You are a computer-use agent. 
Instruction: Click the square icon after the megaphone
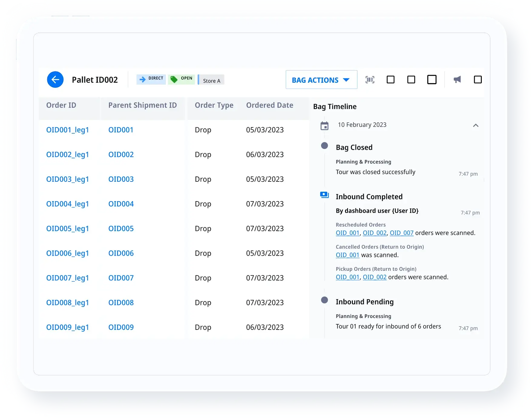pos(478,80)
